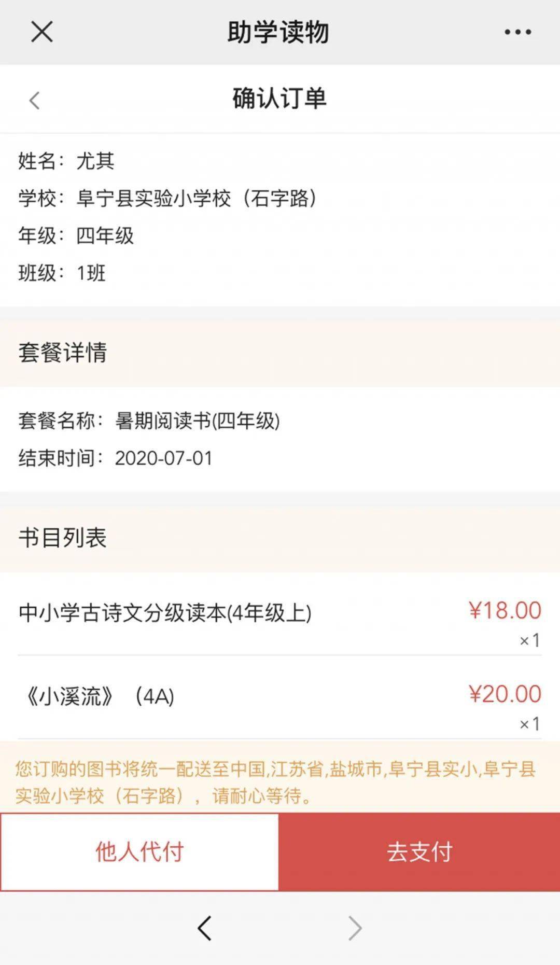Screen dimensions: 560x965
Task: Tap the 套餐详情 section header
Action: pyautogui.click(x=63, y=353)
